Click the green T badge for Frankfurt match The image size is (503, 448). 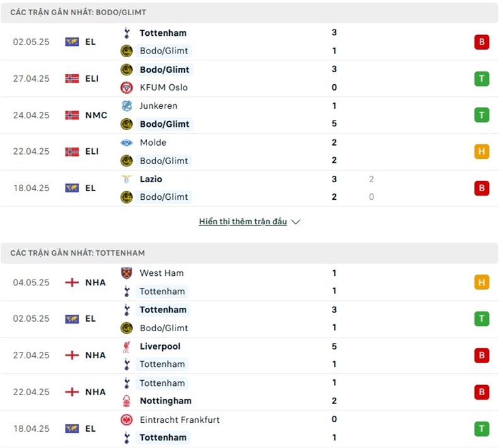click(x=482, y=429)
